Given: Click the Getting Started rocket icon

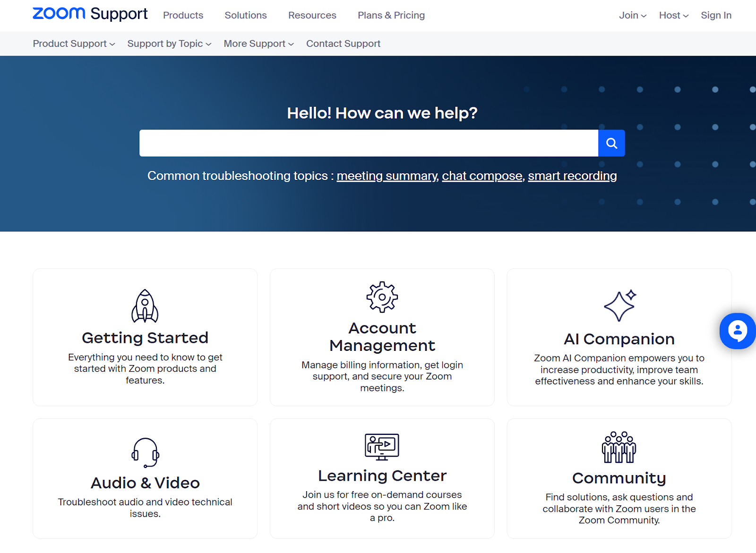Looking at the screenshot, I should pyautogui.click(x=145, y=306).
